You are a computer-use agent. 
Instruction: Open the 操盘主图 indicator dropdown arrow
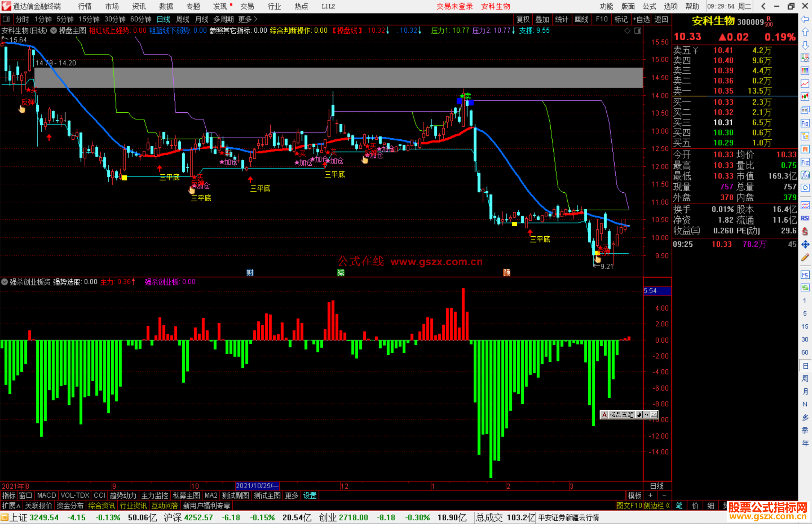(x=54, y=30)
